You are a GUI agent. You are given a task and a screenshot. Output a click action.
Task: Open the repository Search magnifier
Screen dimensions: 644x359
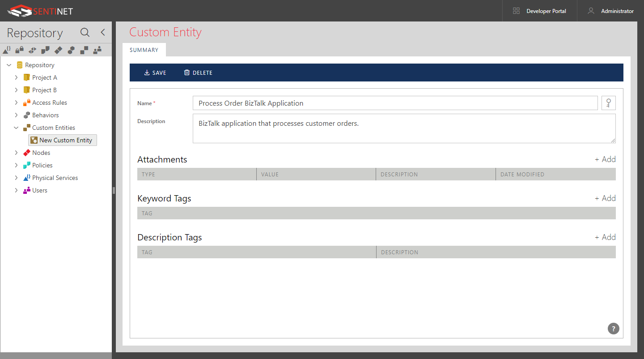point(85,33)
